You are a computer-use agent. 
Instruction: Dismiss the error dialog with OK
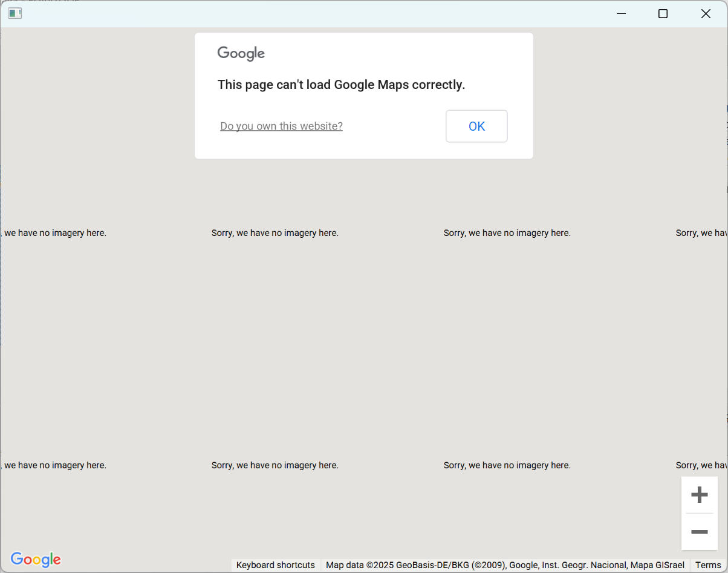click(x=476, y=126)
